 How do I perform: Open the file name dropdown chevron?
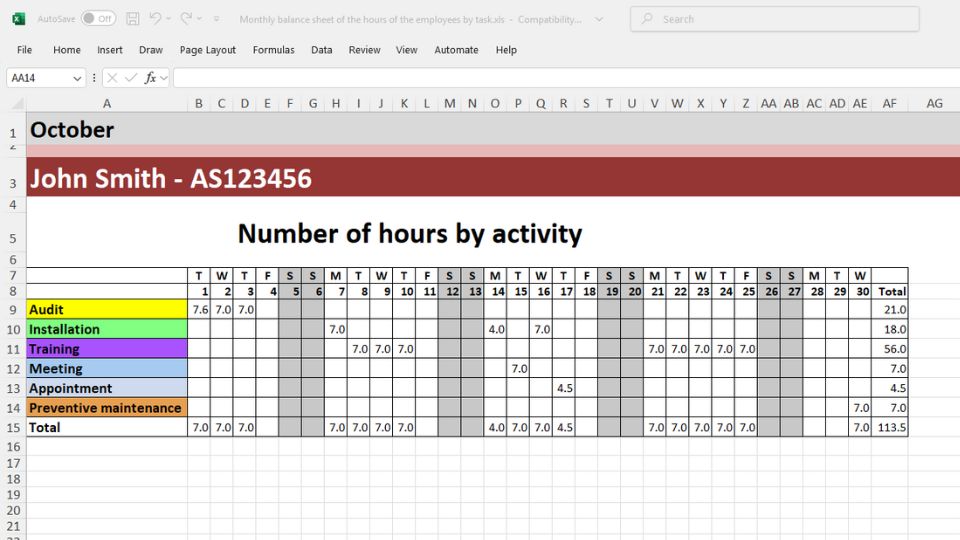pyautogui.click(x=599, y=19)
